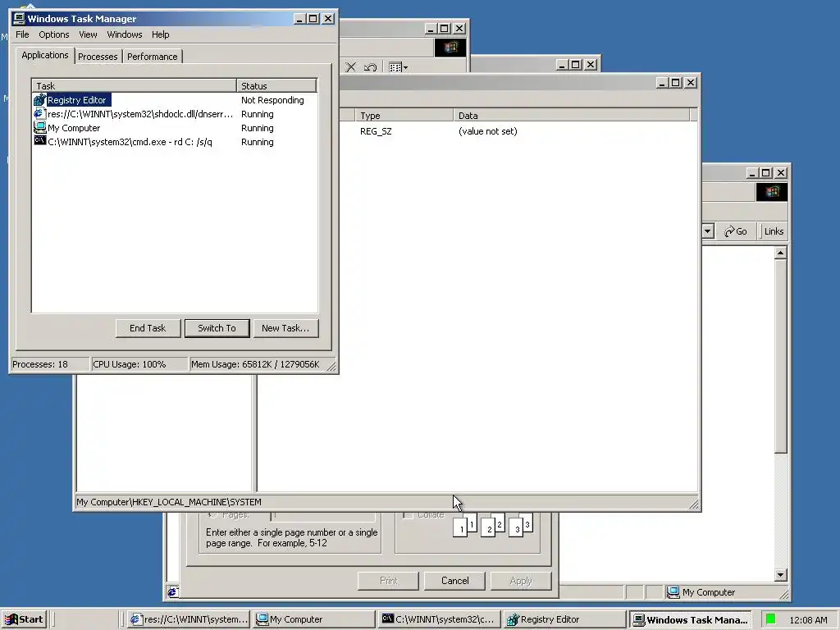Image resolution: width=840 pixels, height=630 pixels.
Task: Switch to the Performance tab
Action: [152, 57]
